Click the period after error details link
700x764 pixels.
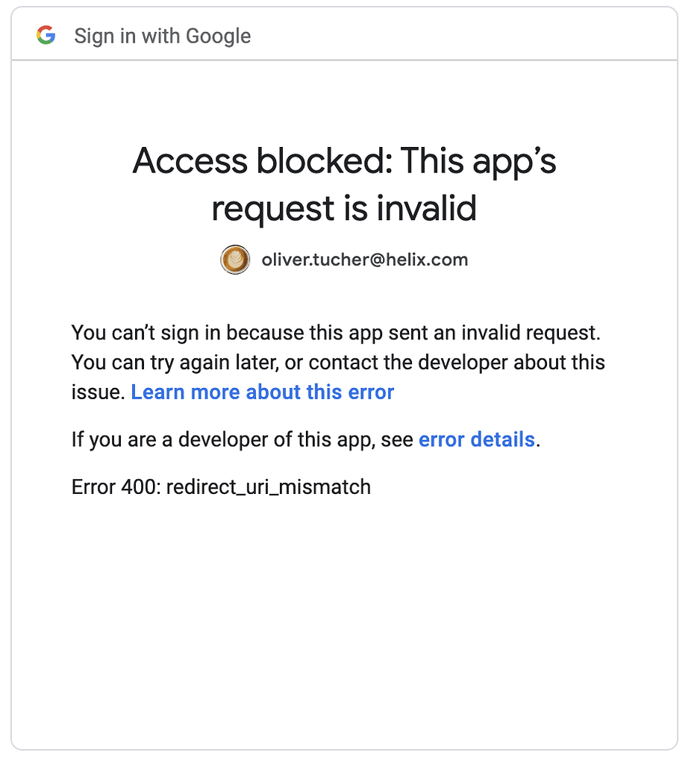pos(538,445)
